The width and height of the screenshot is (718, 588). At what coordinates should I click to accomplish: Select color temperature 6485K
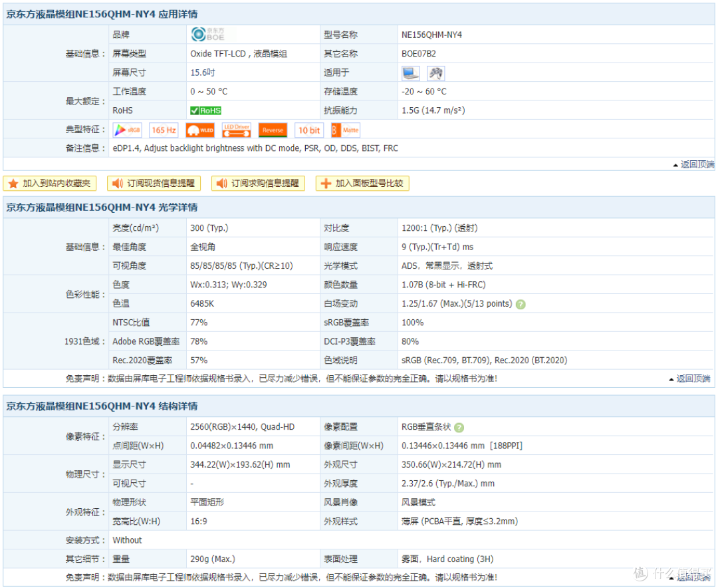(x=202, y=304)
